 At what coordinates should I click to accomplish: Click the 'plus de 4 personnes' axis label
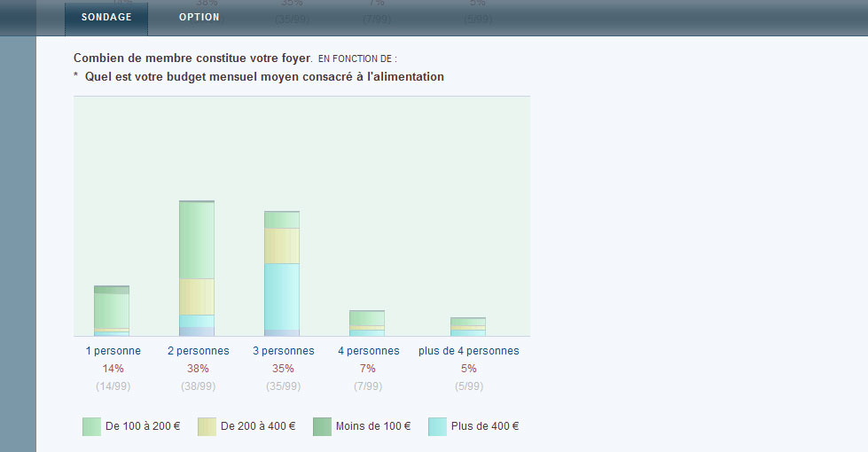(468, 351)
